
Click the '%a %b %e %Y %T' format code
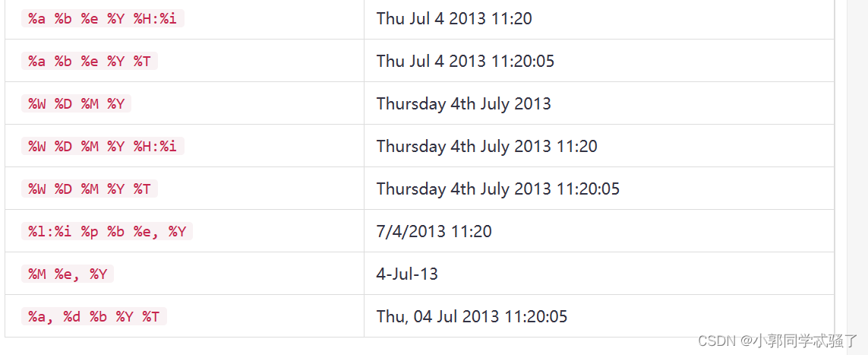(90, 61)
